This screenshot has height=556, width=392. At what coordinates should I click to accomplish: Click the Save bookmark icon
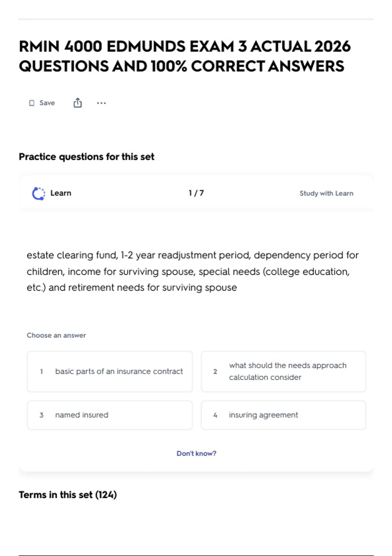32,103
